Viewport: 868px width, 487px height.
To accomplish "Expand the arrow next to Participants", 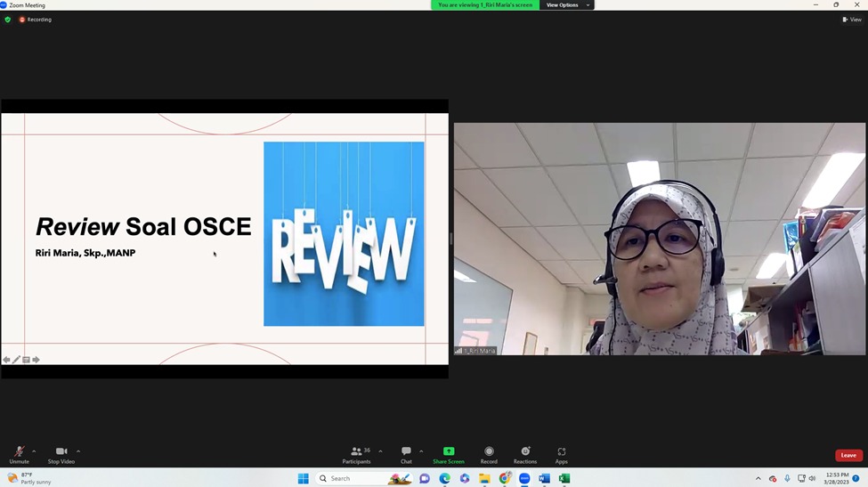I will (380, 451).
